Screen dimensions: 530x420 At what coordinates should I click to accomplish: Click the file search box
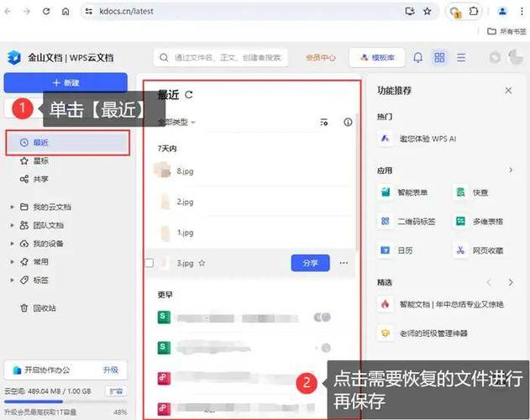tap(221, 57)
